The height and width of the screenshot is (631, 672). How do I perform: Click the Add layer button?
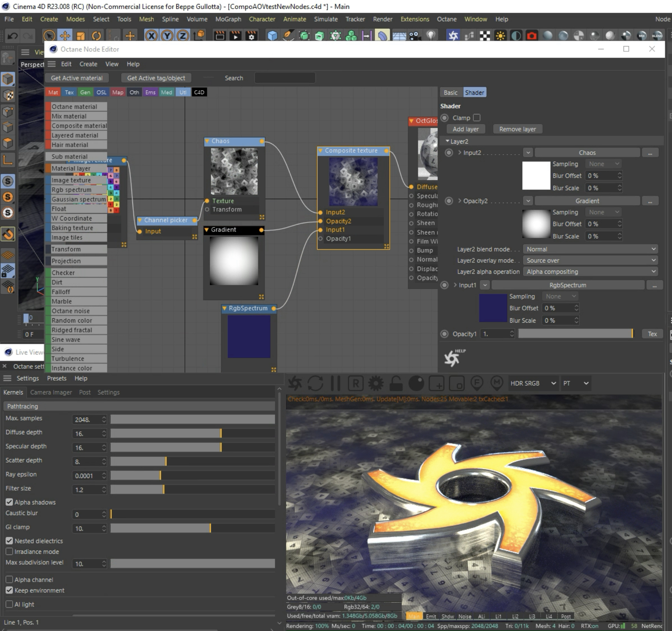(x=466, y=129)
